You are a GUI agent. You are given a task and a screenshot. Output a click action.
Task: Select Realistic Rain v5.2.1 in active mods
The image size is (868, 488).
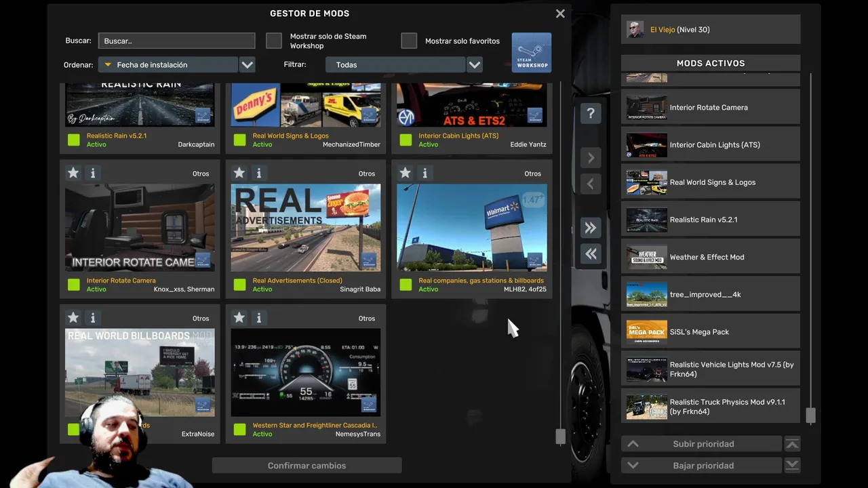coord(711,220)
